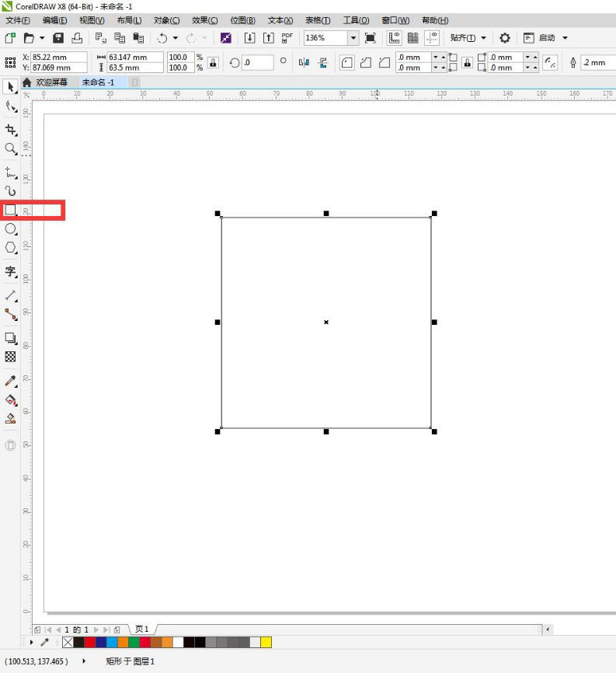Select the Rectangle tool
The width and height of the screenshot is (616, 673).
[x=11, y=210]
